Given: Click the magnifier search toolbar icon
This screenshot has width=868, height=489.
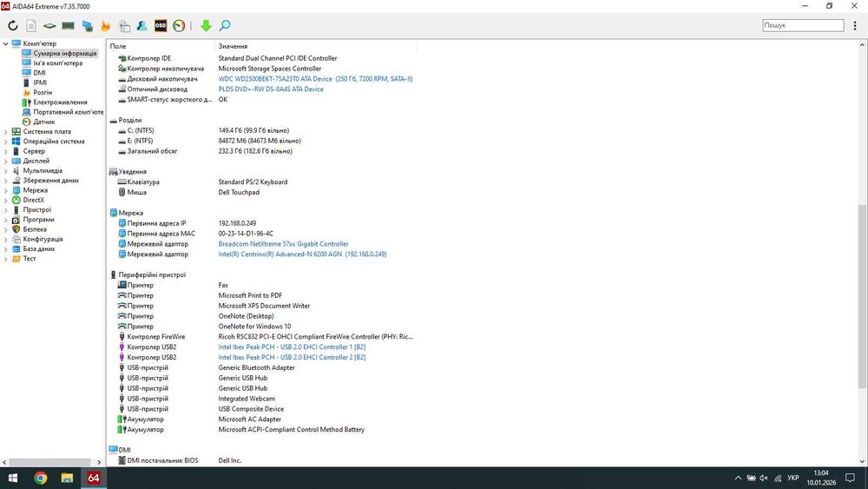Looking at the screenshot, I should click(x=225, y=25).
